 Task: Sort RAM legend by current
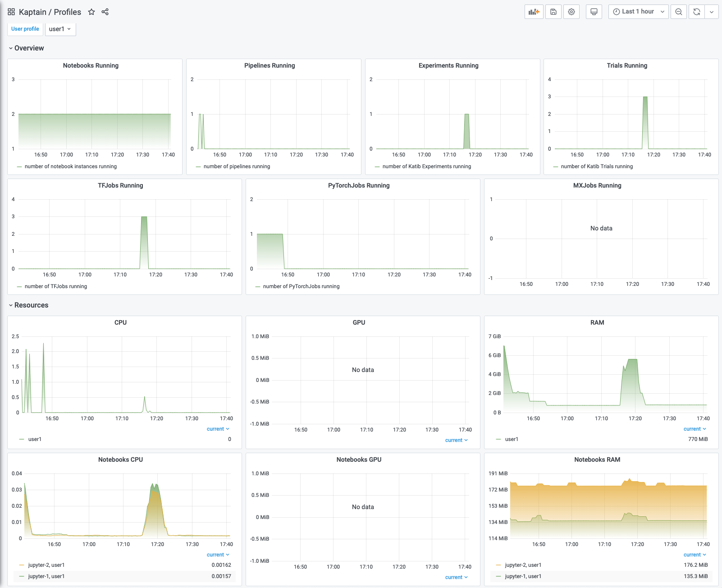pos(695,429)
